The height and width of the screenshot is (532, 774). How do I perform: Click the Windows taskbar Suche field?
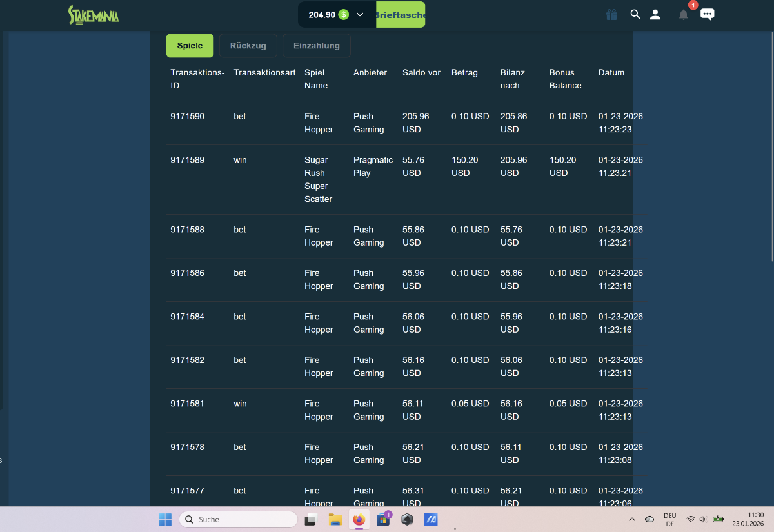click(x=238, y=519)
